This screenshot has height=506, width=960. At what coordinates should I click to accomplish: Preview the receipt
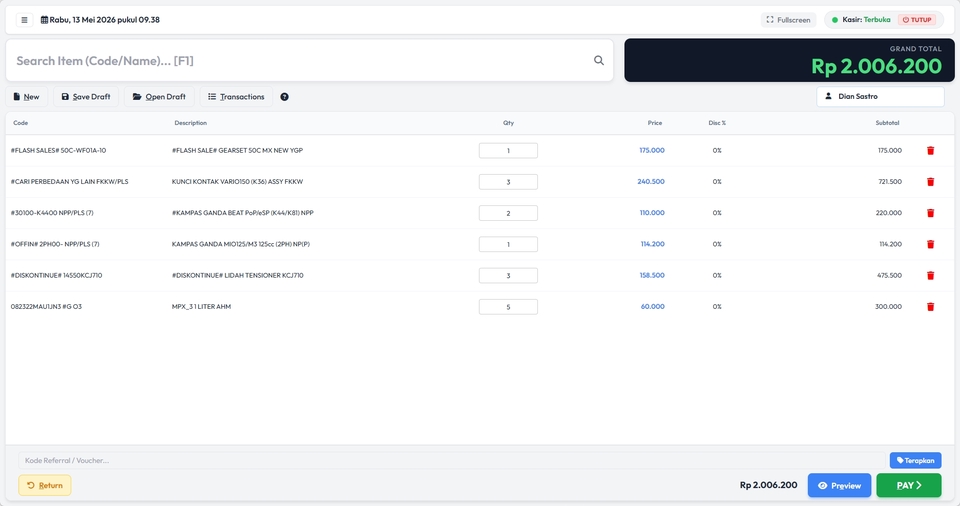point(839,485)
